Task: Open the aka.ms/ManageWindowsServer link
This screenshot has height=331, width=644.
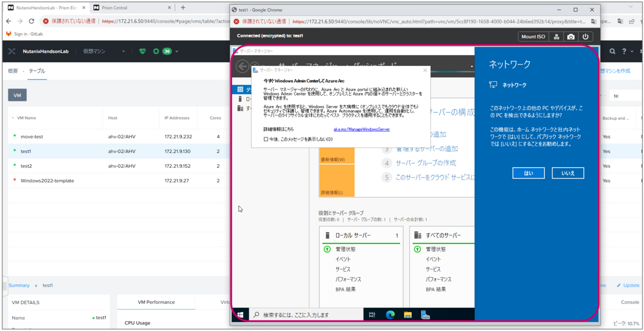Action: pos(361,129)
